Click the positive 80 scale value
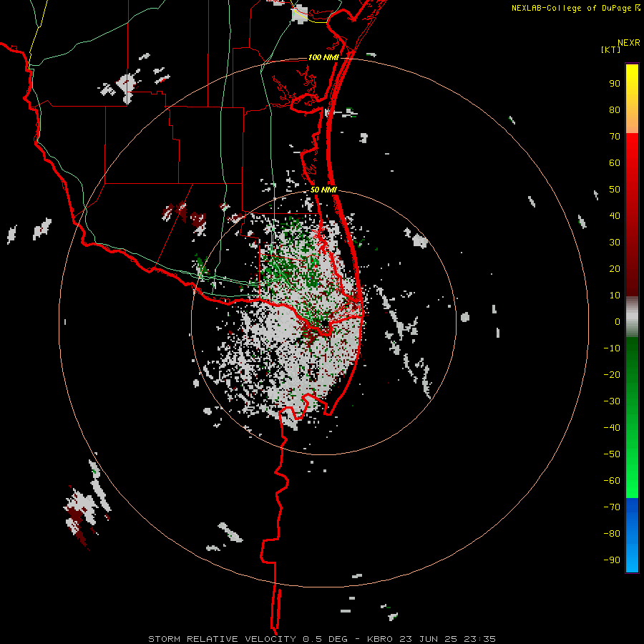This screenshot has width=644, height=644. pyautogui.click(x=615, y=109)
